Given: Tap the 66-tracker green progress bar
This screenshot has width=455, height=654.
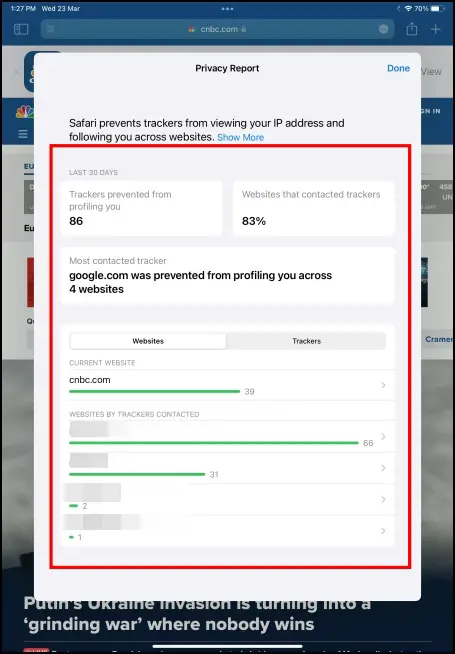Looking at the screenshot, I should (x=214, y=443).
